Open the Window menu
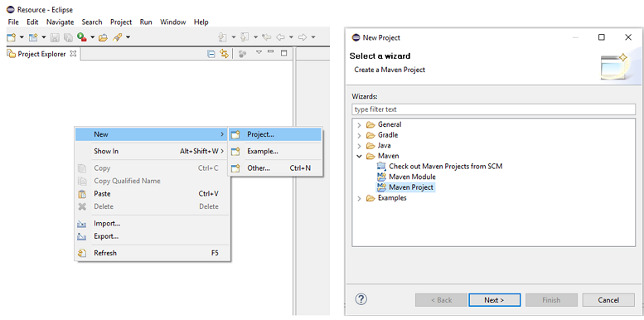The height and width of the screenshot is (320, 644). [x=173, y=22]
